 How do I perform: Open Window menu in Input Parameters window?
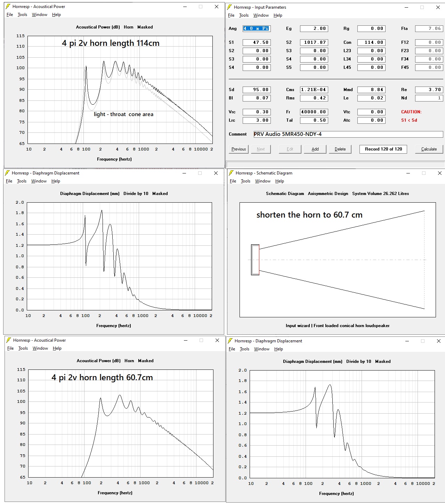(261, 15)
